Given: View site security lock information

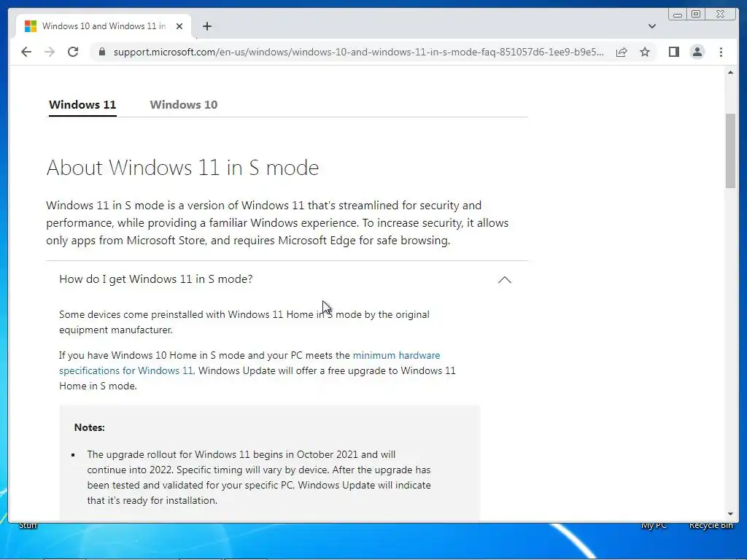Looking at the screenshot, I should pos(101,52).
